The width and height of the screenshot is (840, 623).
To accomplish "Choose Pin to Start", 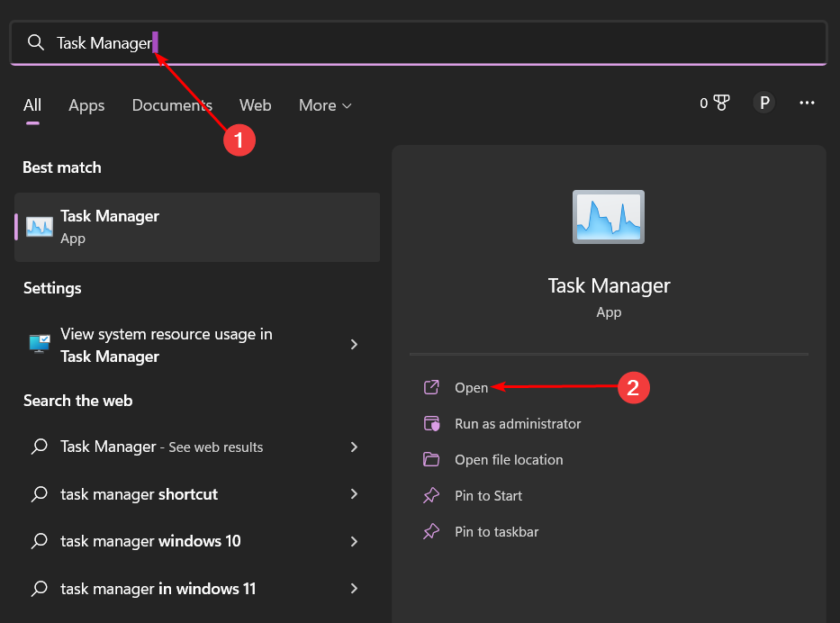I will 489,495.
